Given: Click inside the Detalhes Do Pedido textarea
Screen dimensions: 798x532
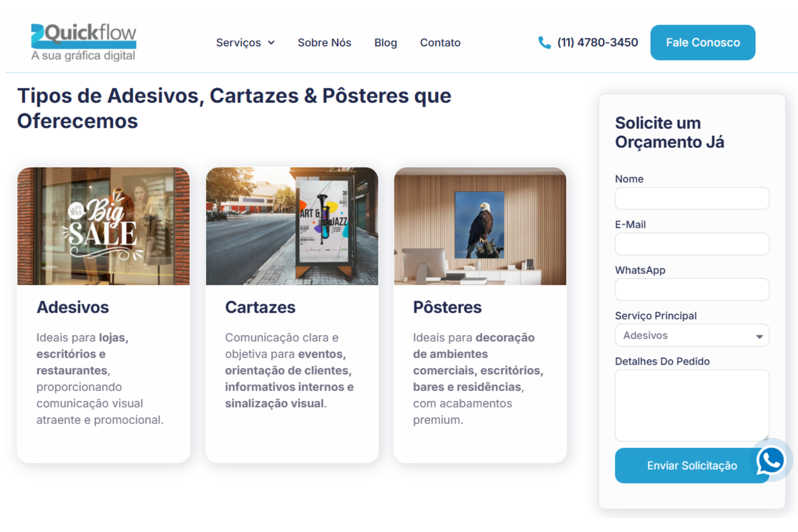Looking at the screenshot, I should pos(692,405).
